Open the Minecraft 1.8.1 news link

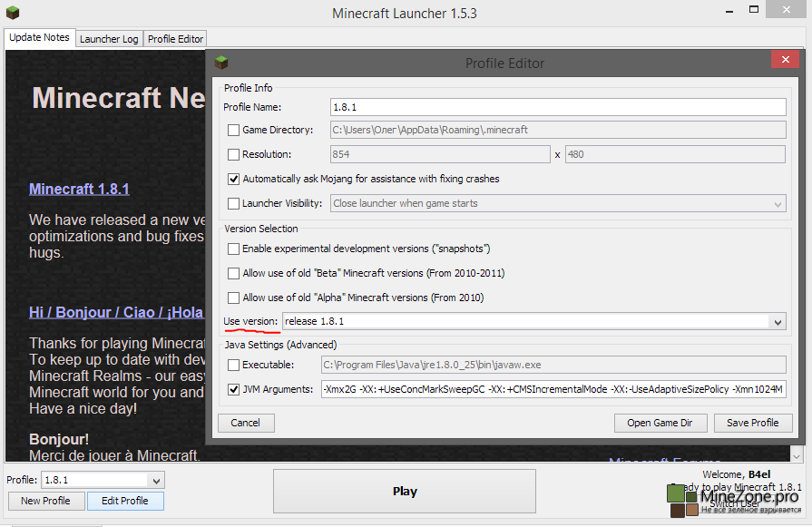click(x=79, y=189)
